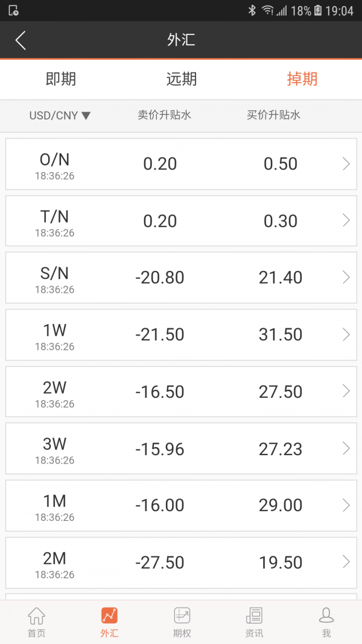The image size is (362, 644).
Task: Open the 1M swap rate row
Action: pyautogui.click(x=180, y=505)
